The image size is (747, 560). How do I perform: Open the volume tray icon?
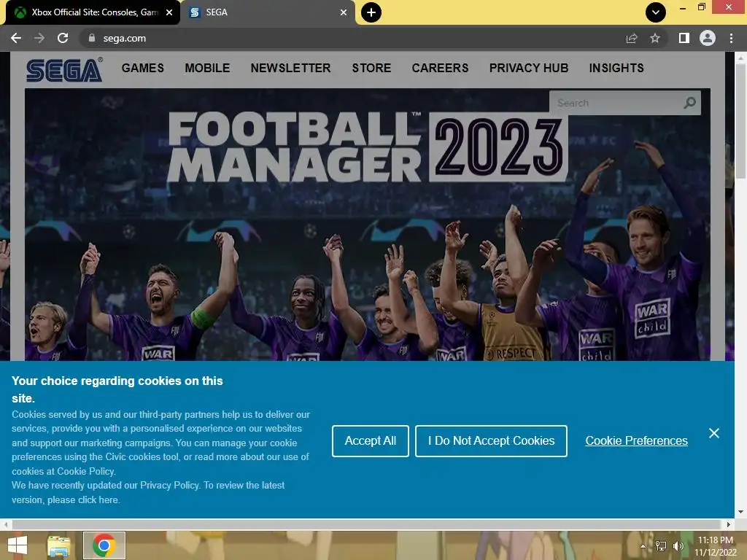click(x=678, y=545)
